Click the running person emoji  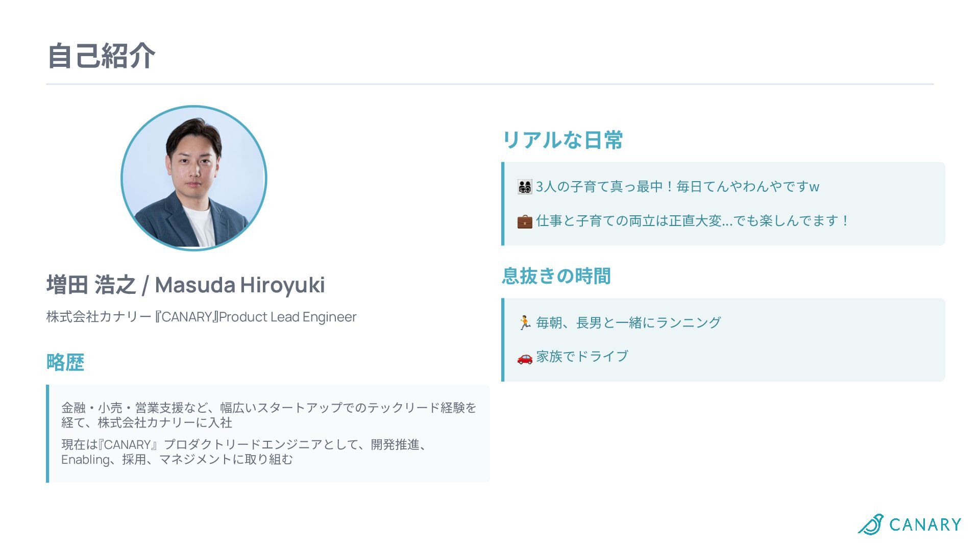pyautogui.click(x=524, y=323)
